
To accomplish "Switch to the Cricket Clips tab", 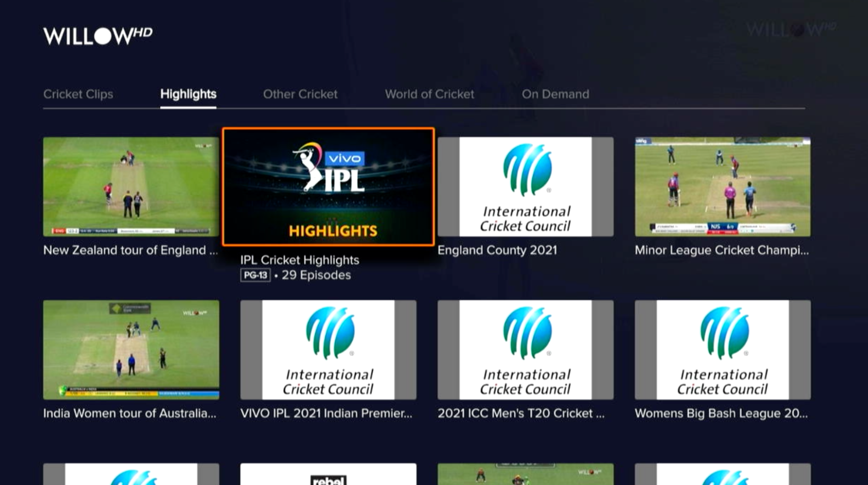I will point(78,94).
